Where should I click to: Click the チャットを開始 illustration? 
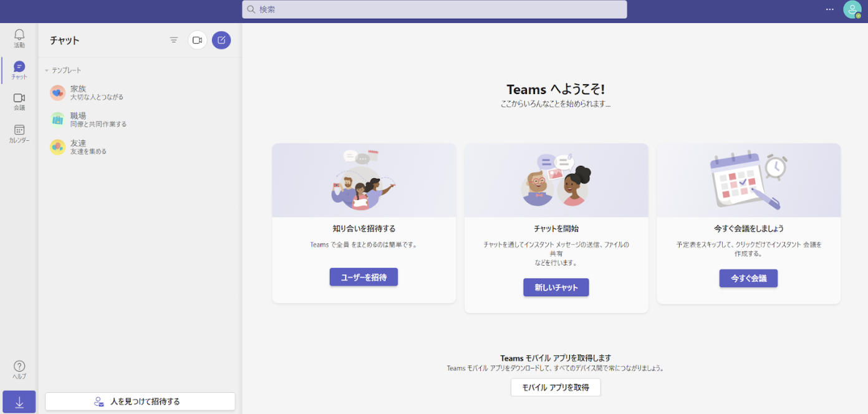[556, 180]
